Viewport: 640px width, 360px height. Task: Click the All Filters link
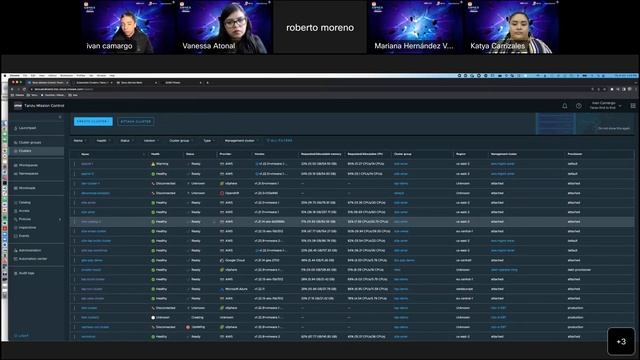click(280, 140)
